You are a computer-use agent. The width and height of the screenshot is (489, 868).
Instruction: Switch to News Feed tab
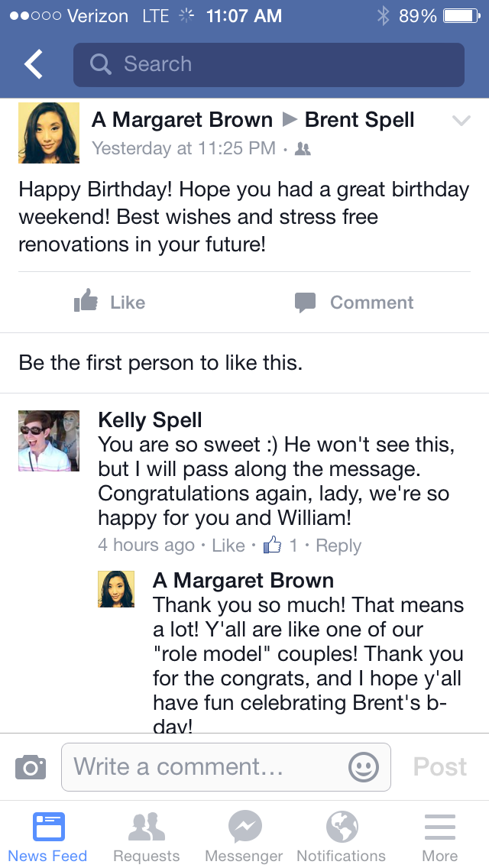[48, 837]
